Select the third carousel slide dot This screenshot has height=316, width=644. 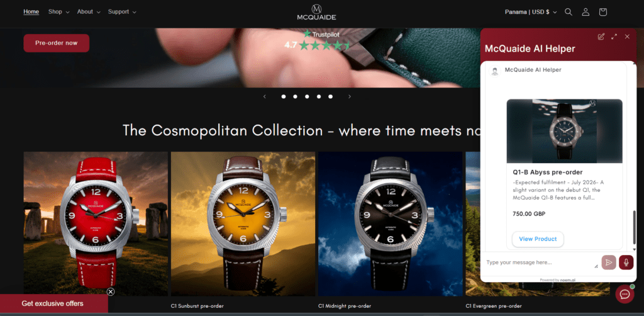[x=307, y=96]
